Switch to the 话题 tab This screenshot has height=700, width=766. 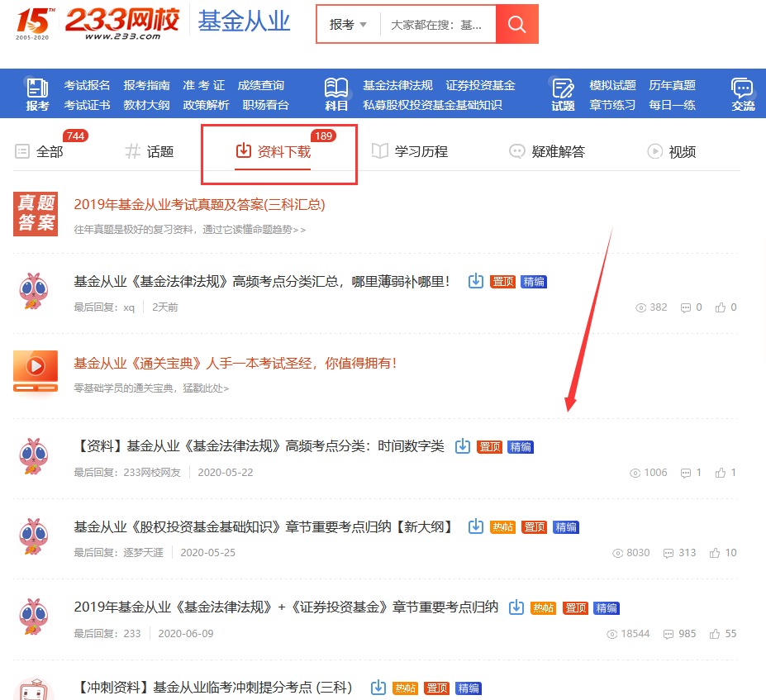(160, 152)
